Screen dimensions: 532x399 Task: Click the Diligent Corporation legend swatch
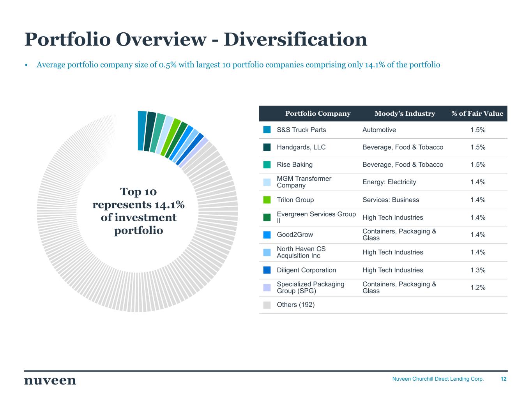267,270
